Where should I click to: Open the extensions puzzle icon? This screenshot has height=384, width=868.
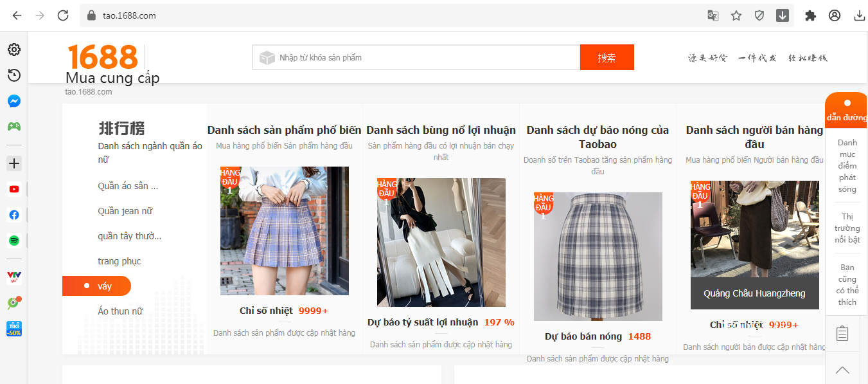tap(811, 15)
